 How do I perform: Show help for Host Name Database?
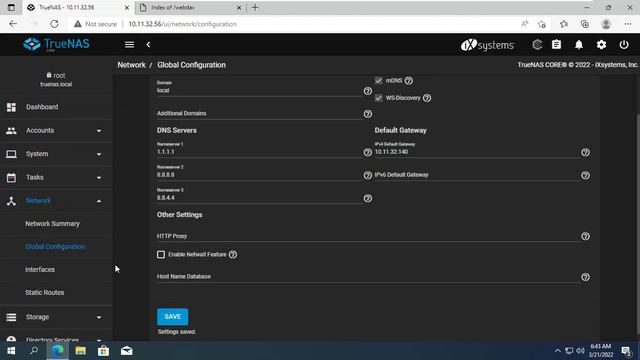pos(585,277)
